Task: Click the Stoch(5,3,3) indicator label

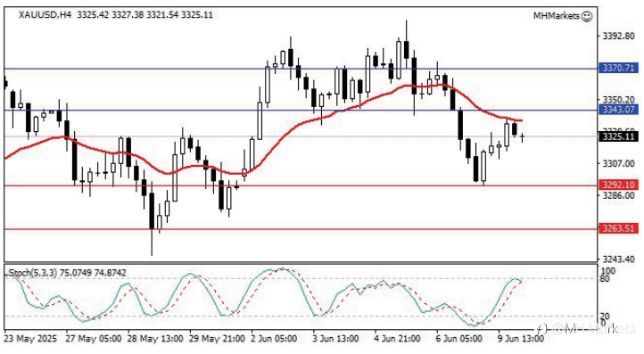Action: point(33,273)
